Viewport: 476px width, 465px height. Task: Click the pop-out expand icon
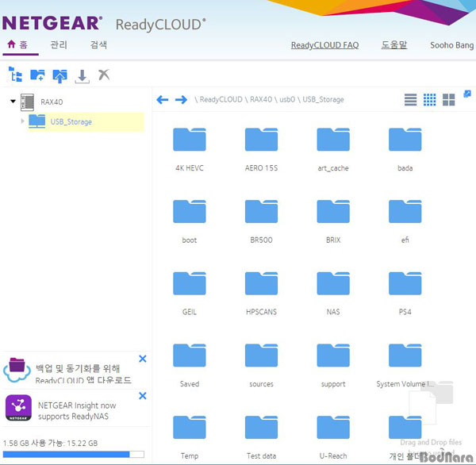point(467,94)
